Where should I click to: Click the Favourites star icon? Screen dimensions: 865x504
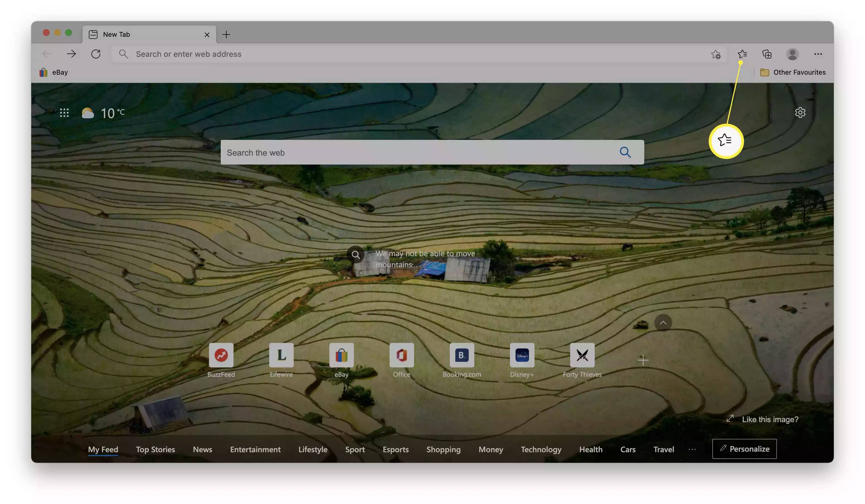742,54
